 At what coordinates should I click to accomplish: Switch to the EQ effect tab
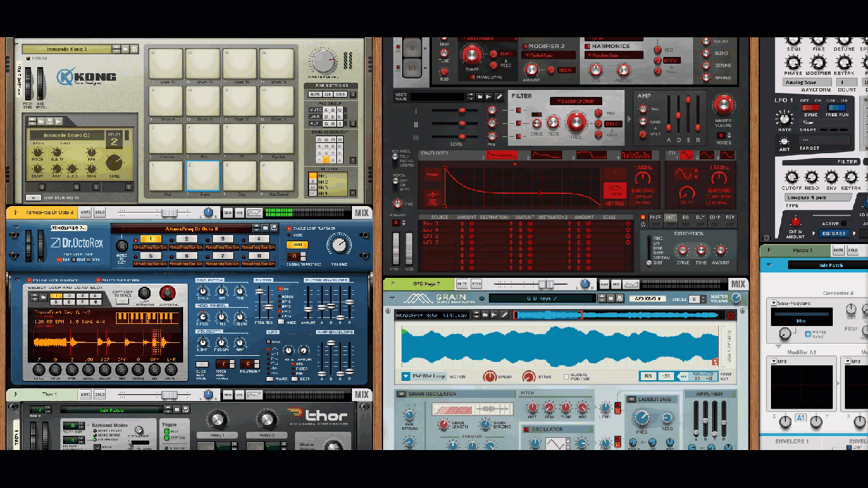[685, 218]
